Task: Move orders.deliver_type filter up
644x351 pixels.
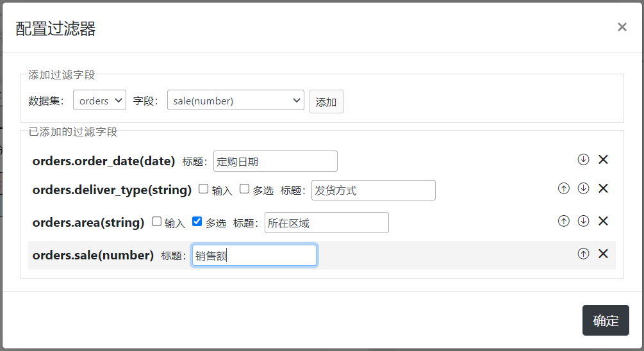Action: [563, 188]
